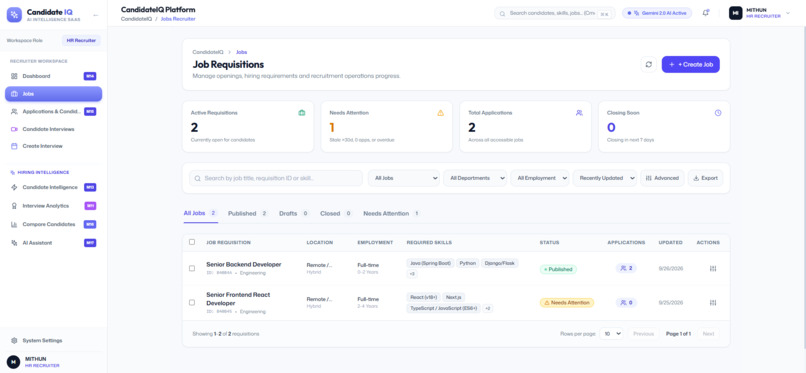Click the MITHUN avatar at sidebar bottom
Viewport: 806px width, 373px height.
13,362
